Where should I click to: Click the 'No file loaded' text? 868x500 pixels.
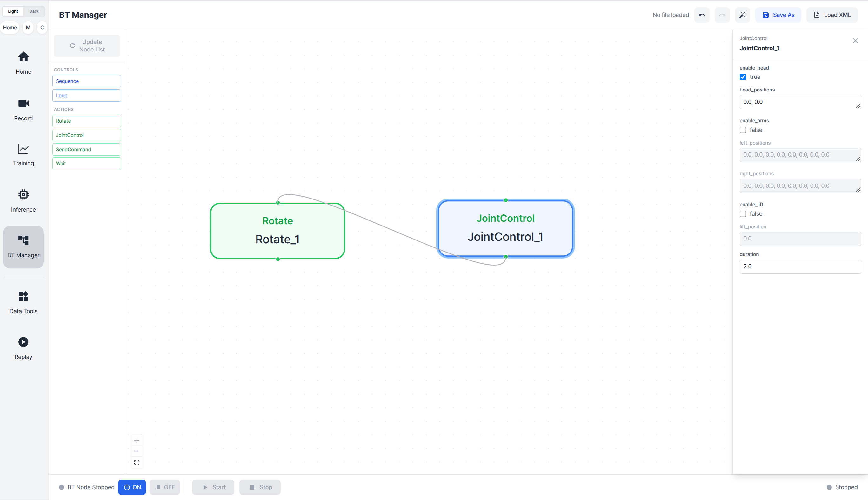[x=671, y=15]
